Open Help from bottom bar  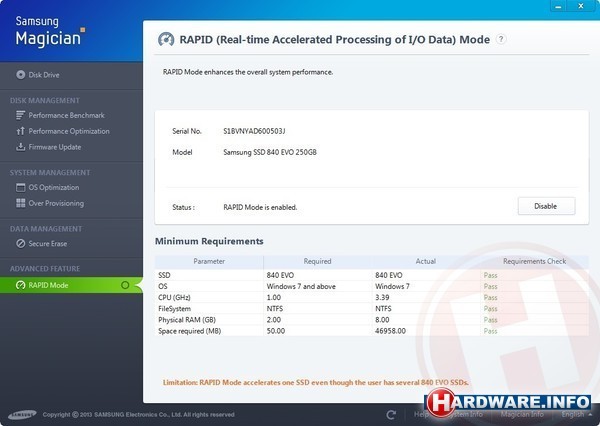tap(420, 414)
